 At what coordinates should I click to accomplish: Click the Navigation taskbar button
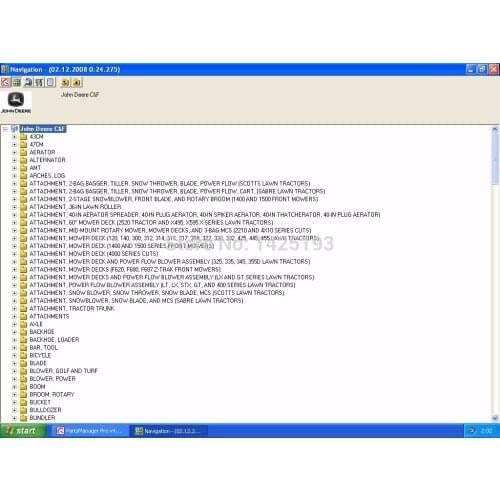coord(169,431)
